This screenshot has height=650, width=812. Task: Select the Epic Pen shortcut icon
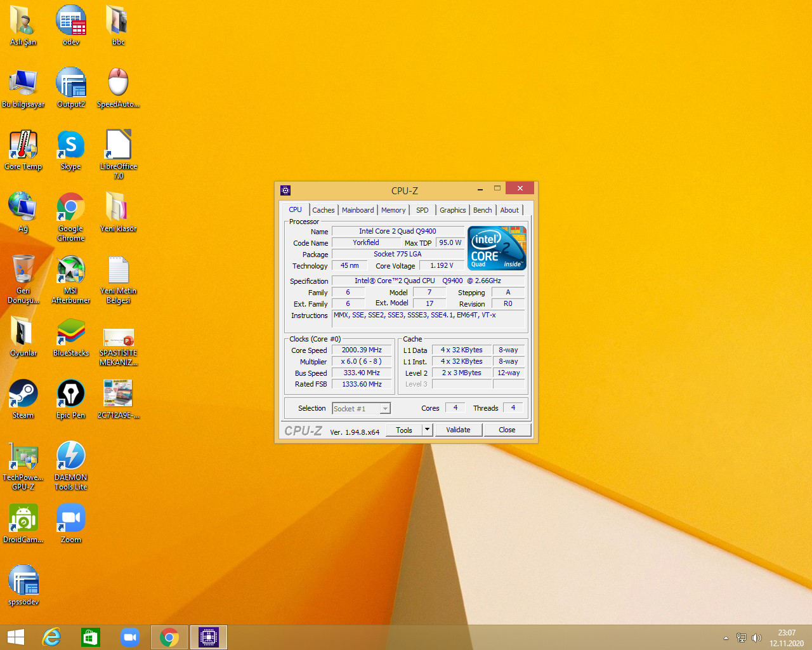[70, 394]
